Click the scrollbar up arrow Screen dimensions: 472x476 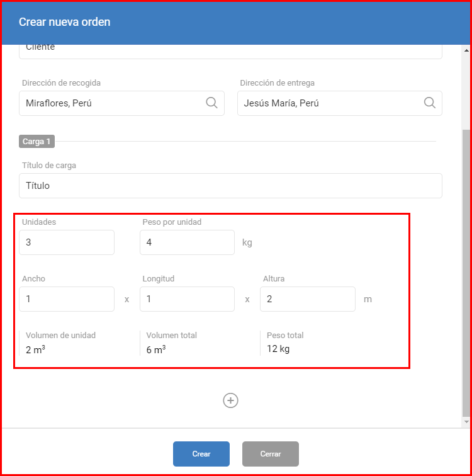pyautogui.click(x=466, y=50)
